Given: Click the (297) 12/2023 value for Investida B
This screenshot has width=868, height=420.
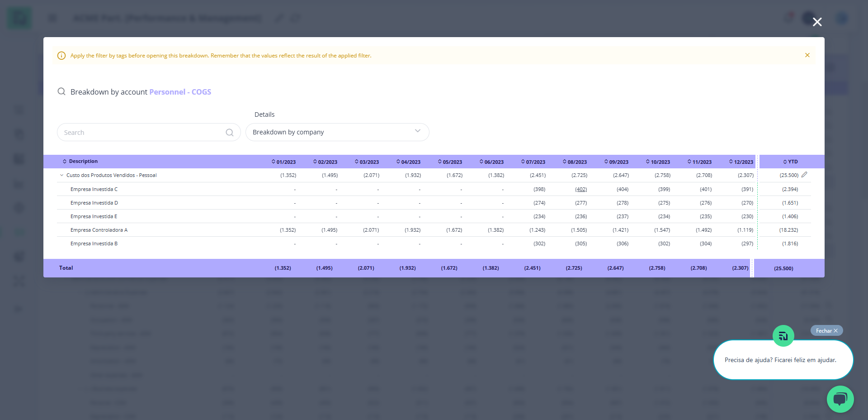Looking at the screenshot, I should coord(747,243).
